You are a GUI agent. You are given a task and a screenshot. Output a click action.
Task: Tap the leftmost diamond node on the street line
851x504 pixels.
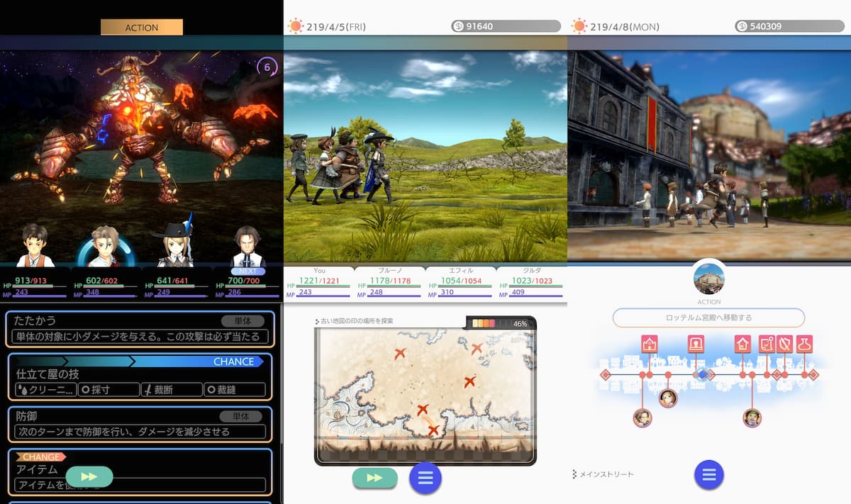606,374
